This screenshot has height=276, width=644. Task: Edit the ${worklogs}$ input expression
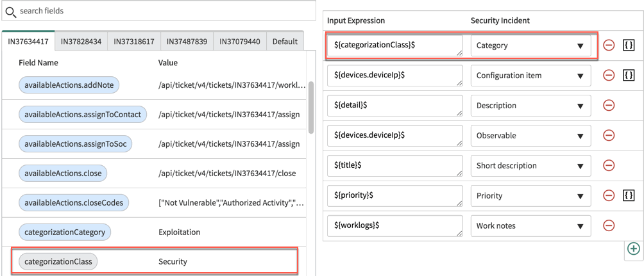395,226
